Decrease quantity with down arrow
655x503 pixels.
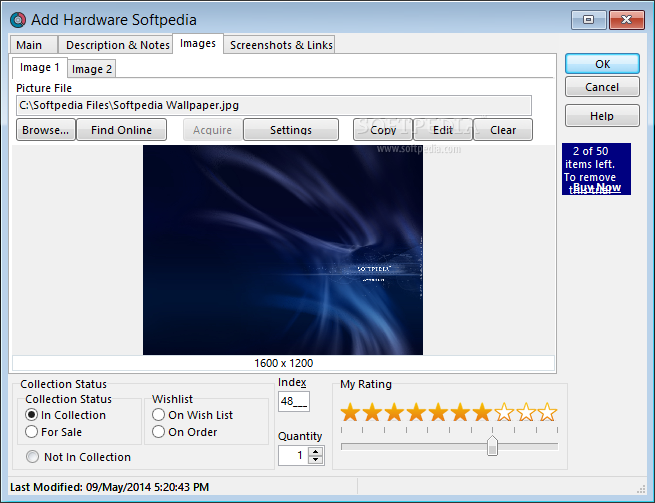click(316, 460)
